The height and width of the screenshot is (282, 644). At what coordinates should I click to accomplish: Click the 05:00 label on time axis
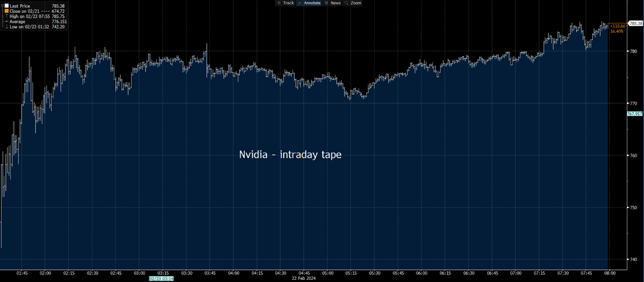[x=327, y=273]
